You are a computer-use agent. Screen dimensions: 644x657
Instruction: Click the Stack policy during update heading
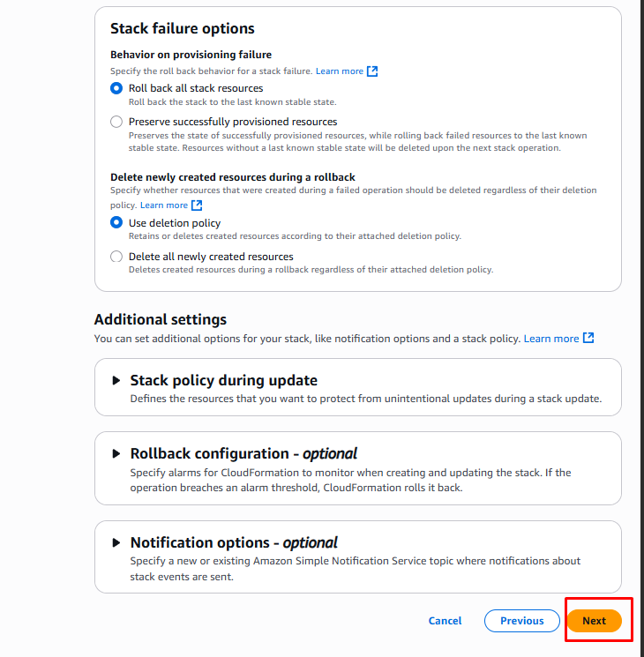tap(223, 381)
